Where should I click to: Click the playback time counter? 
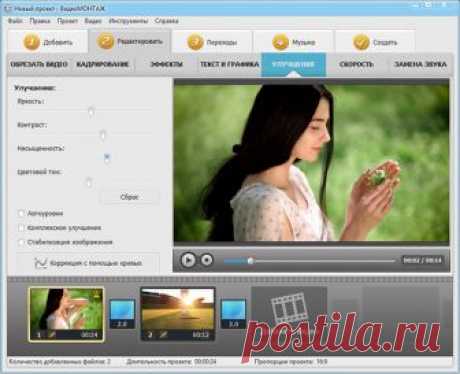click(x=422, y=260)
